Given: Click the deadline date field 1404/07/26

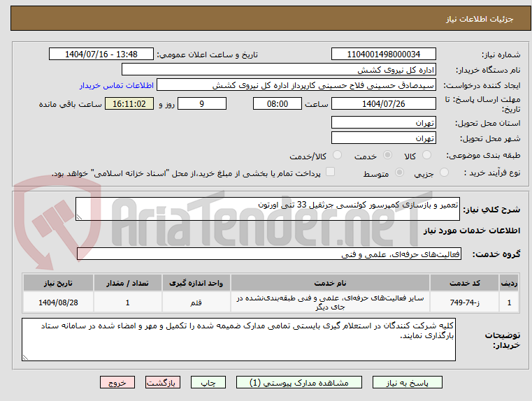Looking at the screenshot, I should coord(383,103).
